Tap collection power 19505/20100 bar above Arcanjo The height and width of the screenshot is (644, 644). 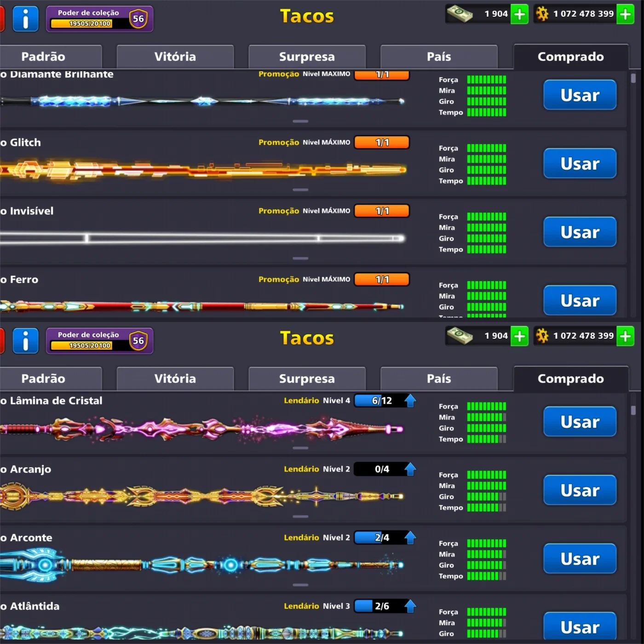90,345
